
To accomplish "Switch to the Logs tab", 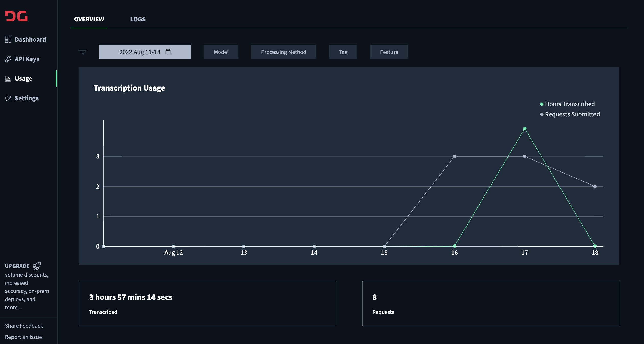I will (138, 19).
